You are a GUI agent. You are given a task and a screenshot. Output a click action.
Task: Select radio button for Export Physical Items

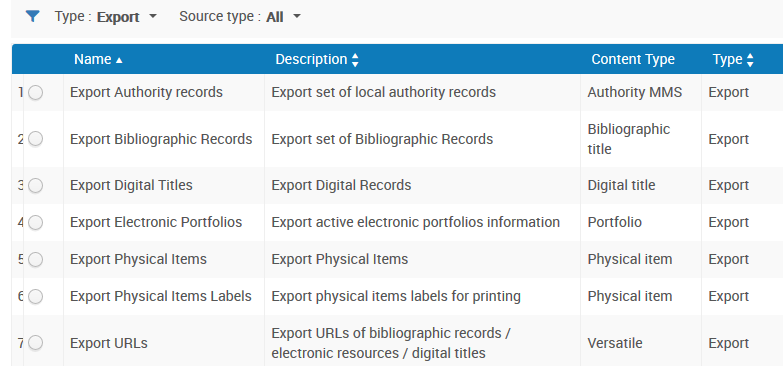[x=35, y=259]
